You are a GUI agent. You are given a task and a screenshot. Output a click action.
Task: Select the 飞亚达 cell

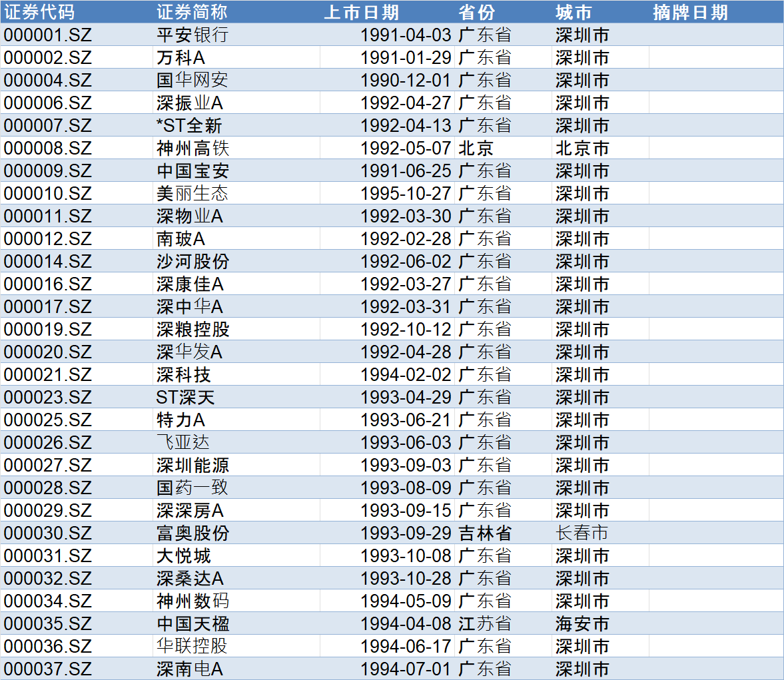click(236, 442)
